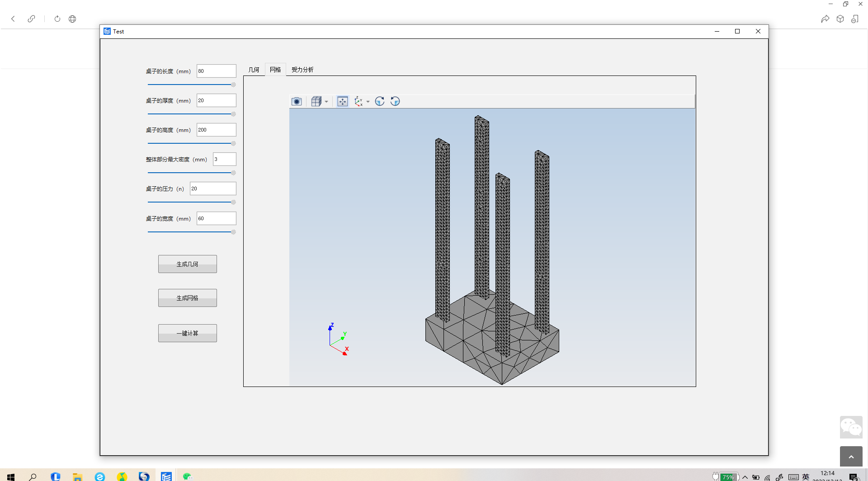Click the scroll-to-top arrow button
This screenshot has width=868, height=481.
[851, 457]
